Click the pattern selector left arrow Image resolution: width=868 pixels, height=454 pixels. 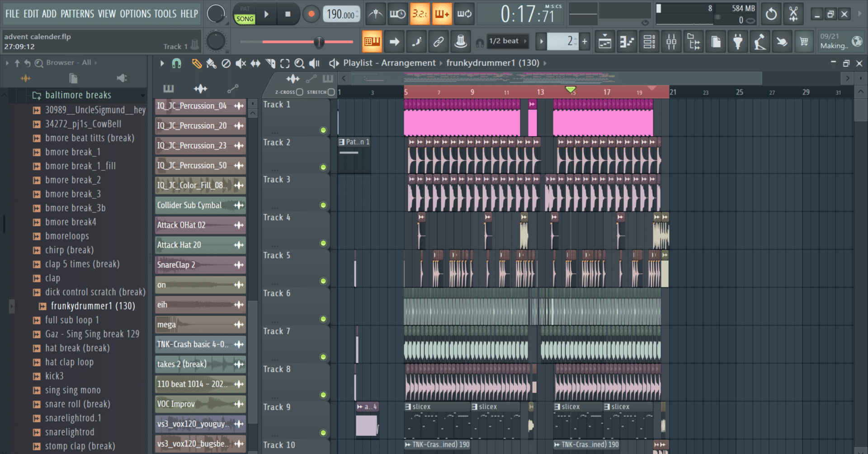[x=541, y=42]
